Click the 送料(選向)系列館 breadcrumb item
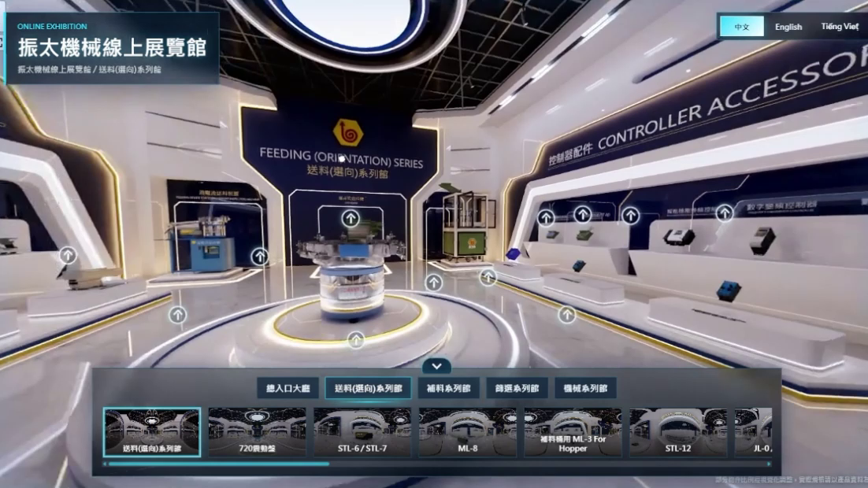This screenshot has width=868, height=488. click(x=130, y=70)
